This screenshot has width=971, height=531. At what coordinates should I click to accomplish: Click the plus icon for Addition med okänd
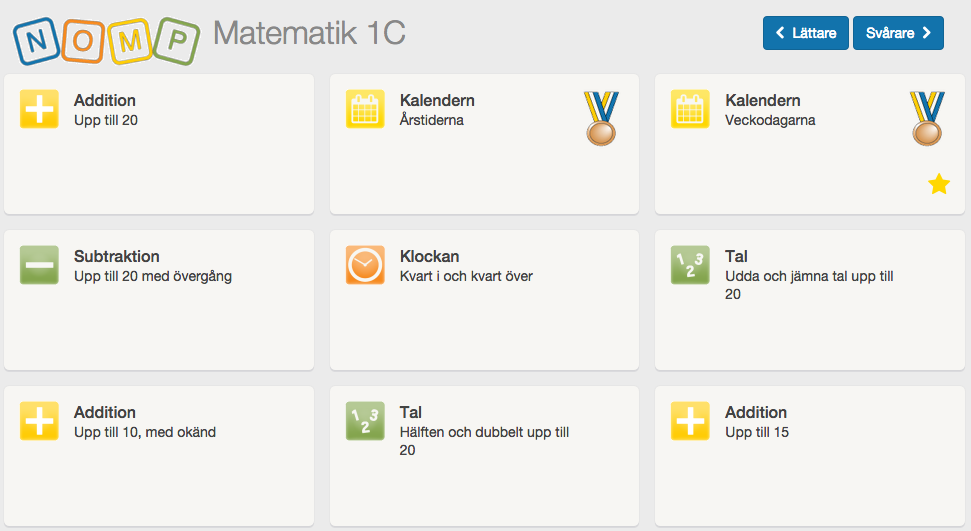[x=39, y=421]
